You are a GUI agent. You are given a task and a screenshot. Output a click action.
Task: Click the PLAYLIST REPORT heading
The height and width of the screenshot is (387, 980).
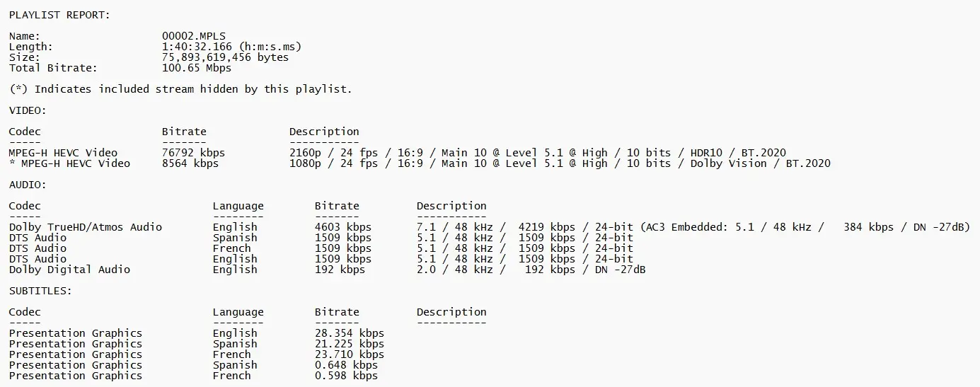point(59,15)
